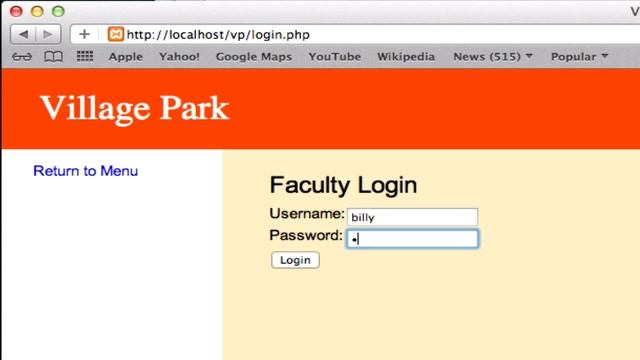The width and height of the screenshot is (640, 360).
Task: Show bookmarks with the open book icon
Action: click(x=53, y=57)
